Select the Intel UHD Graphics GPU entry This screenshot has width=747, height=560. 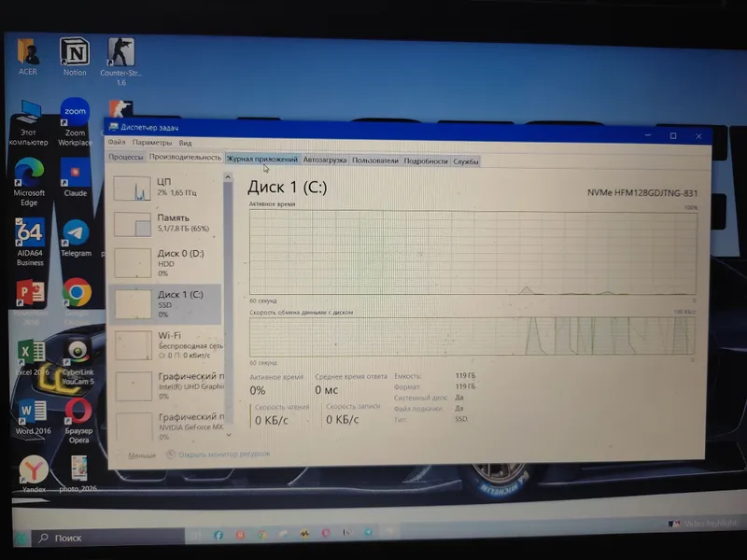coord(169,385)
